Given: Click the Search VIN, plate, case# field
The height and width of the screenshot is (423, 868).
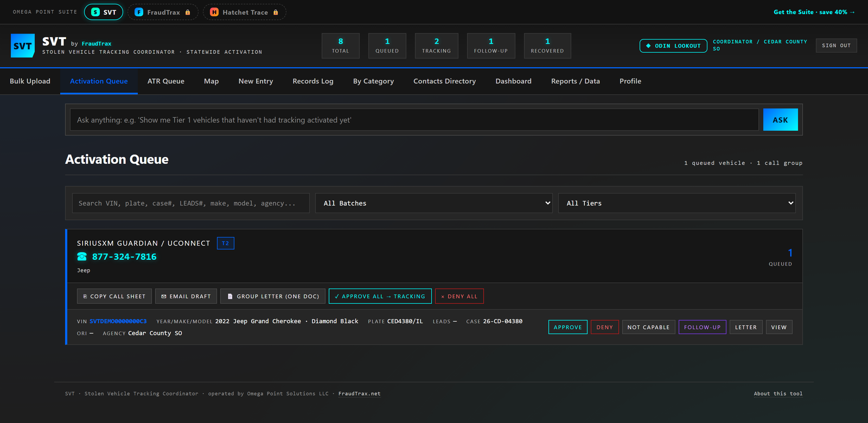Looking at the screenshot, I should 190,203.
